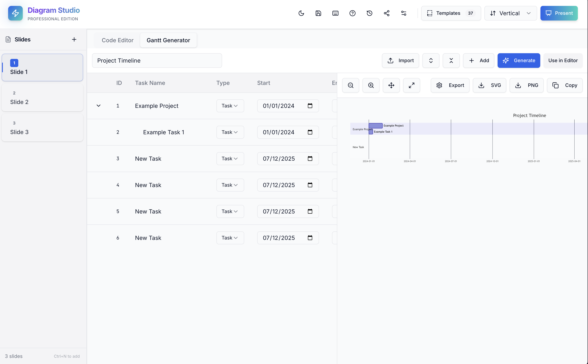
Task: Click the Project Timeline title field
Action: (157, 60)
